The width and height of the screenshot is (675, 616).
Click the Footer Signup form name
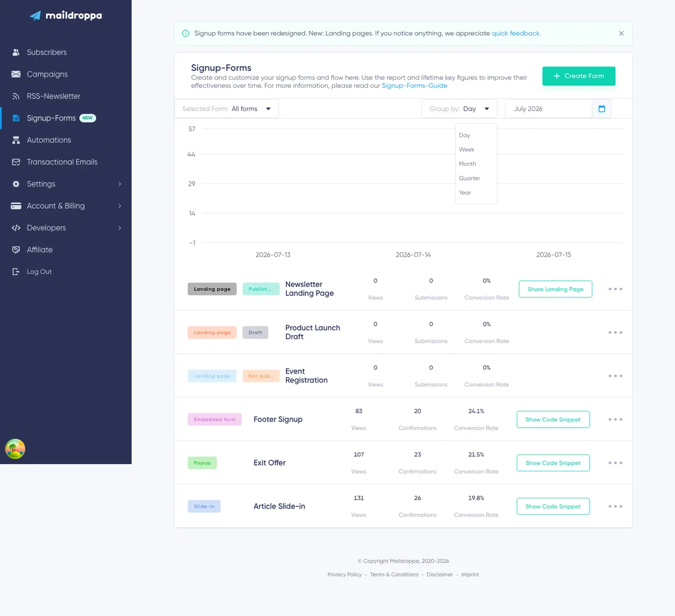point(278,419)
